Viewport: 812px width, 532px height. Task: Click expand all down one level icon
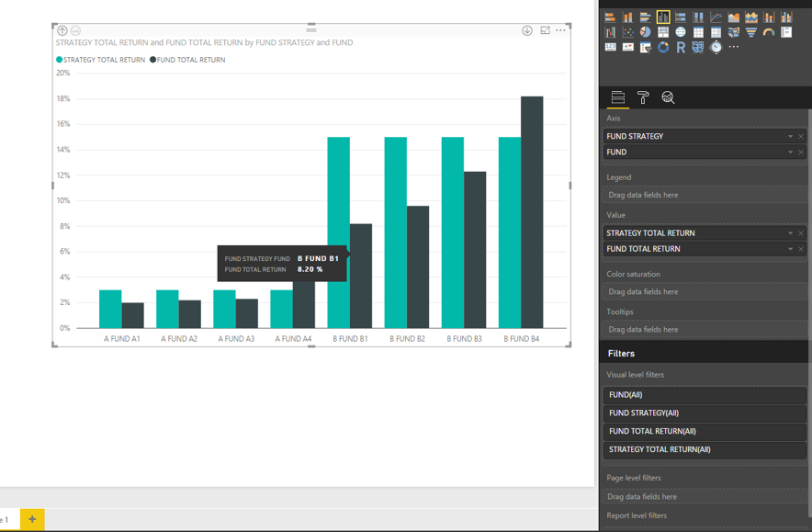click(x=75, y=30)
